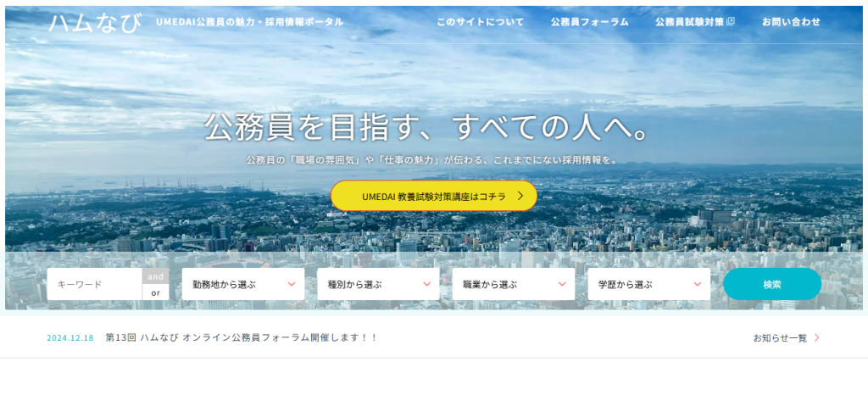Viewport: 868px width, 395px height.
Task: Click the ハムなび site logo
Action: tap(95, 22)
